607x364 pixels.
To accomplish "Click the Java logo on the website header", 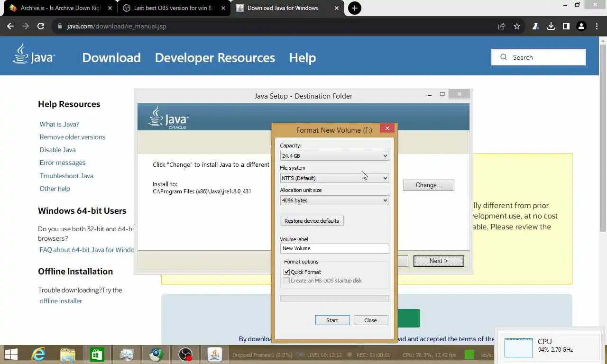I will [34, 54].
